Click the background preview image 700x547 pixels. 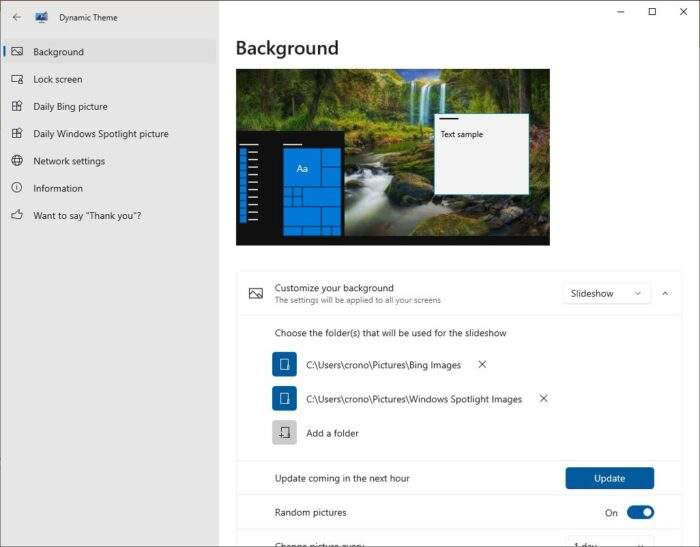coord(393,157)
